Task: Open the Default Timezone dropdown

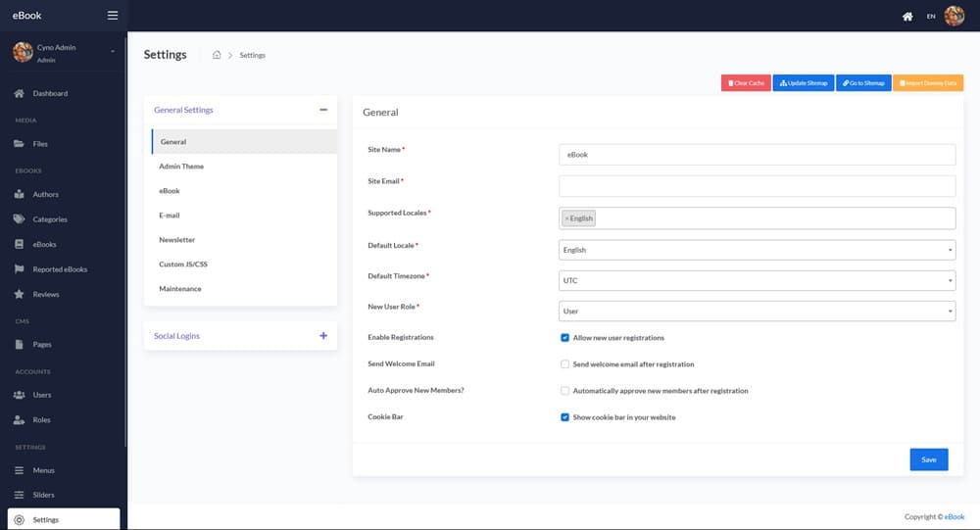Action: tap(757, 280)
